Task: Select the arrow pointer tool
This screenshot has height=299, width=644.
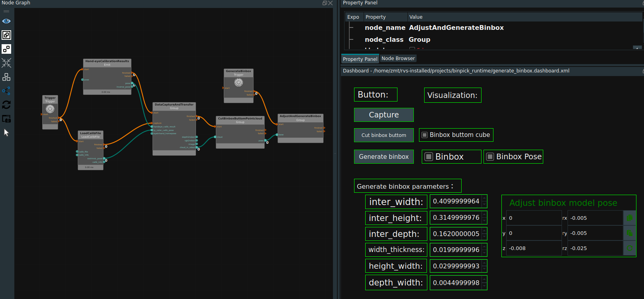Action: tap(6, 133)
